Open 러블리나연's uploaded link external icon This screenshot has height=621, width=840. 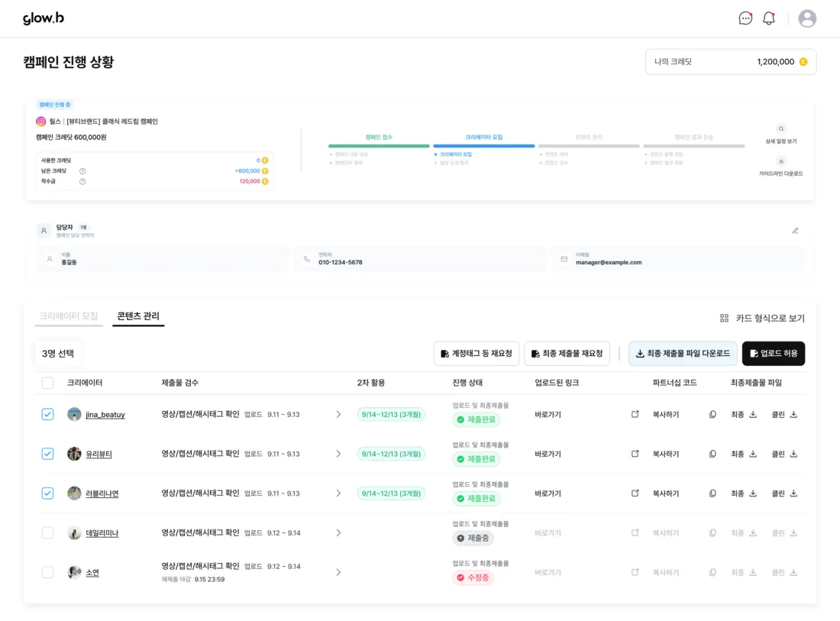click(x=635, y=493)
